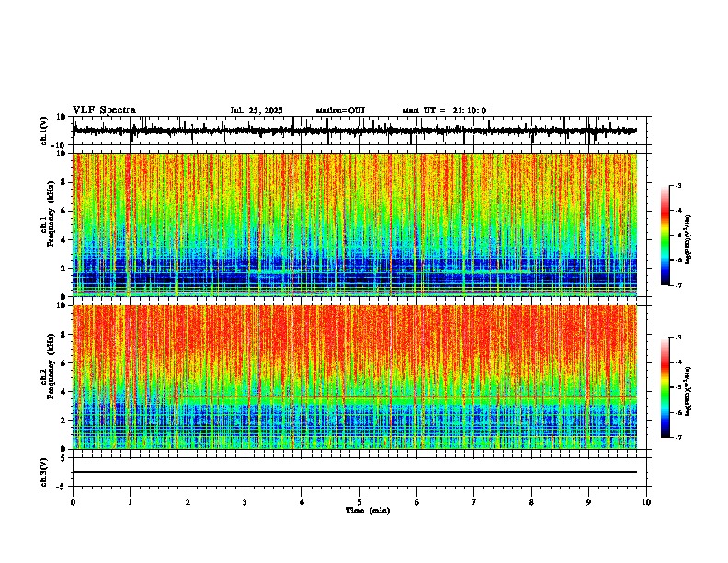728x563 pixels.
Task: Click the 'VLF Spectra' plot title
Action: tap(104, 110)
